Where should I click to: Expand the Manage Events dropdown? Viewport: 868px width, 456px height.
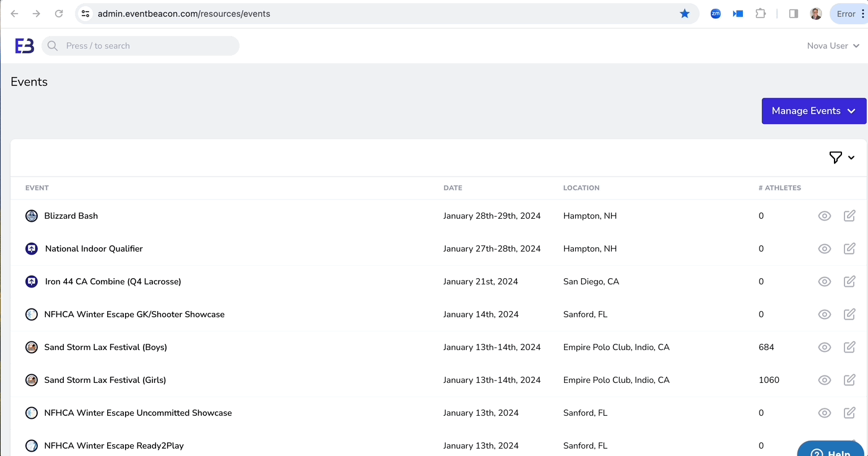pos(814,111)
